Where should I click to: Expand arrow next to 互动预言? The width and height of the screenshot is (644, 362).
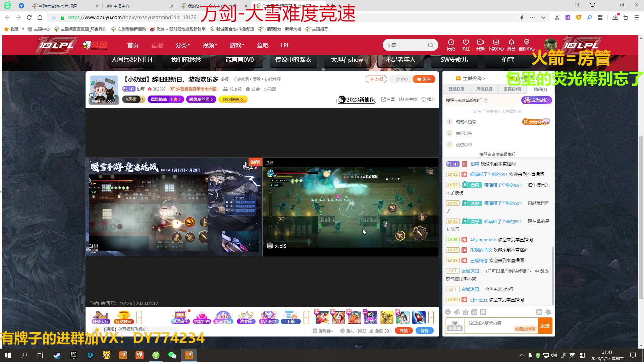point(139,317)
